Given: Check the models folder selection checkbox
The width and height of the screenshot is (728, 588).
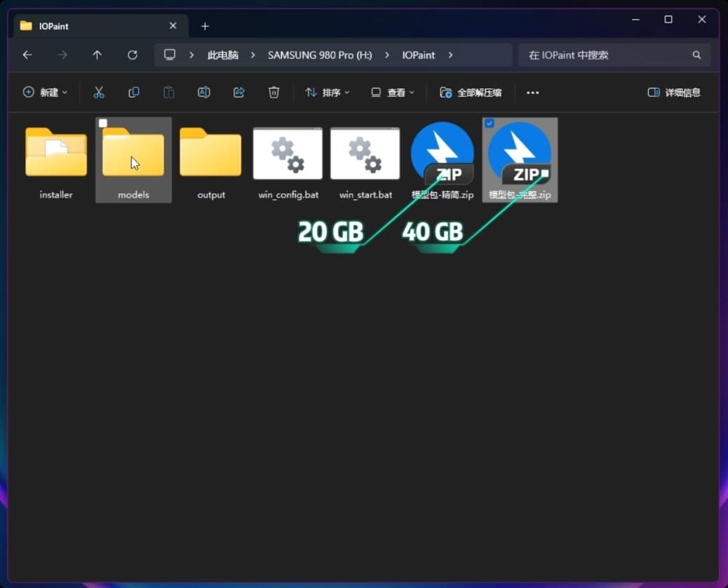Looking at the screenshot, I should tap(103, 123).
